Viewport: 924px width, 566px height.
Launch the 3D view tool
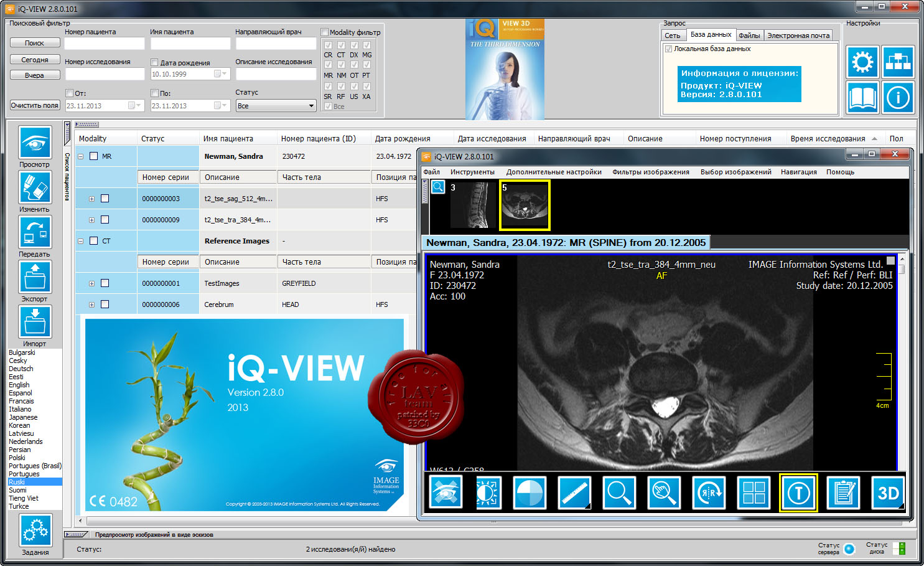point(888,493)
